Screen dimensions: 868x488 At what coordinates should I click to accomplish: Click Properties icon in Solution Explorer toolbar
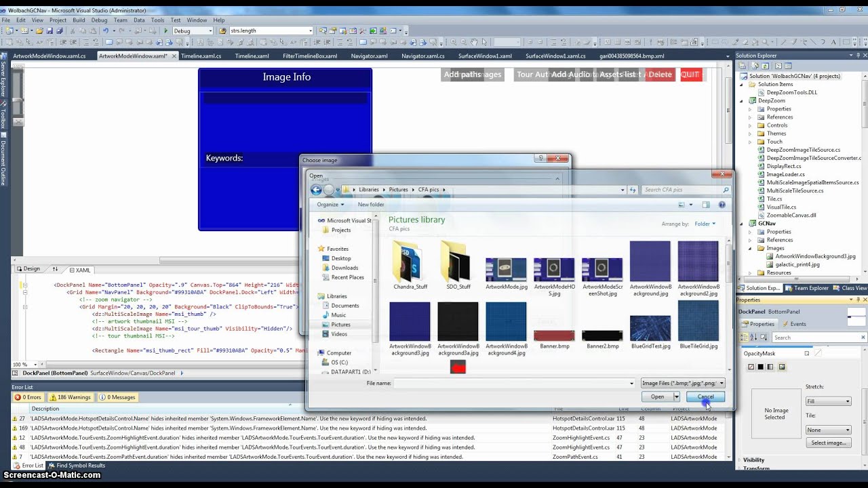click(x=742, y=66)
